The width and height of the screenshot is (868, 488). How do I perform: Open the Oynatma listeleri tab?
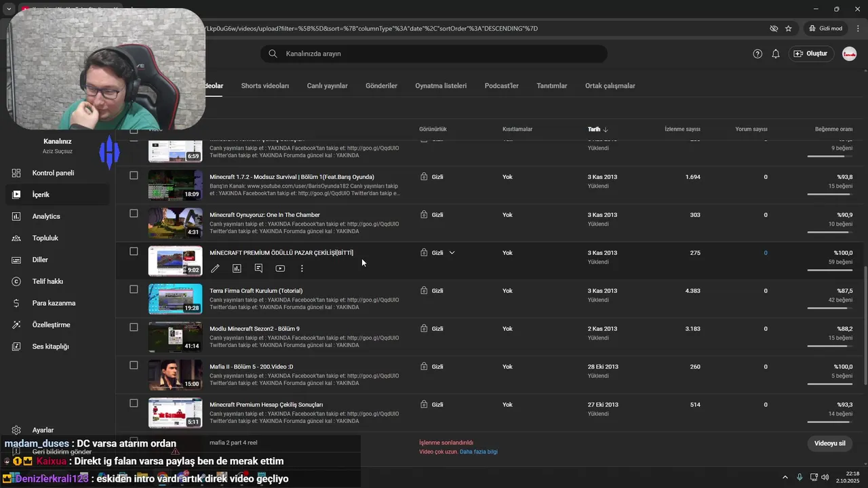click(x=441, y=86)
